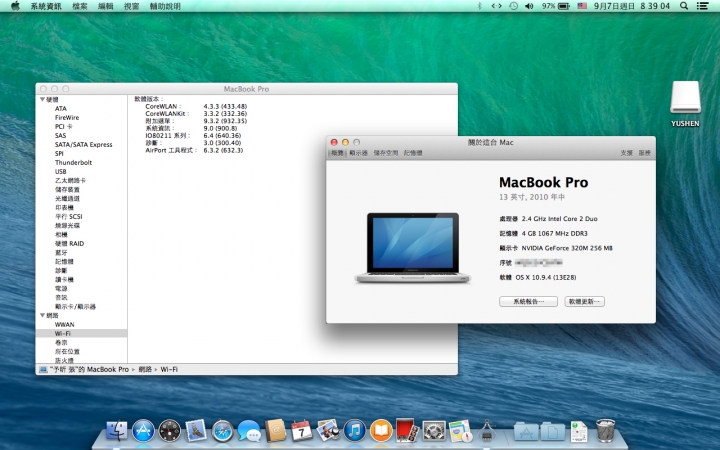Click the 系統報告 button
720x450 pixels.
click(x=529, y=301)
